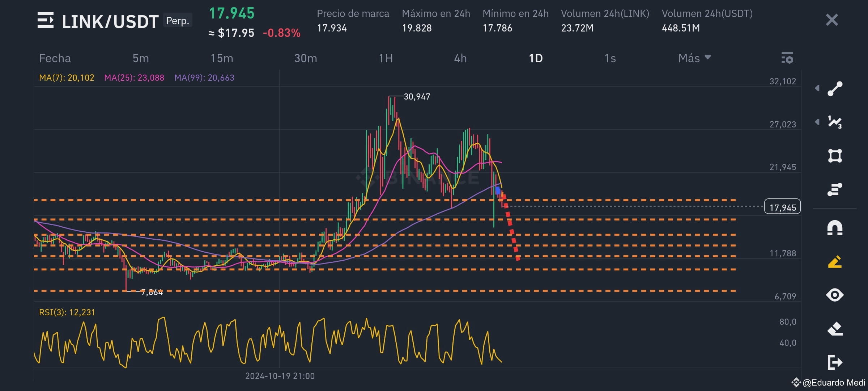Click the 21,945 price axis label

(783, 167)
